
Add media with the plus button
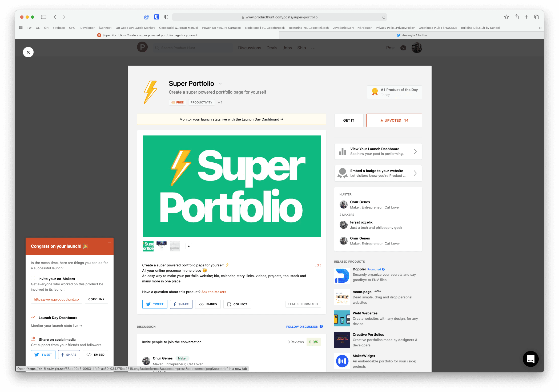click(x=189, y=246)
